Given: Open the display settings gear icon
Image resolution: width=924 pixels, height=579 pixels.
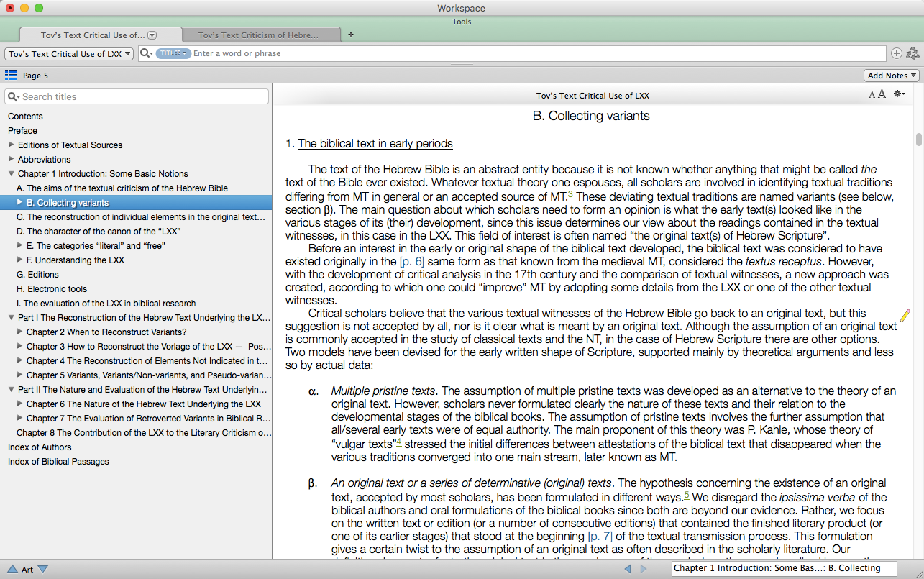Looking at the screenshot, I should [x=899, y=94].
